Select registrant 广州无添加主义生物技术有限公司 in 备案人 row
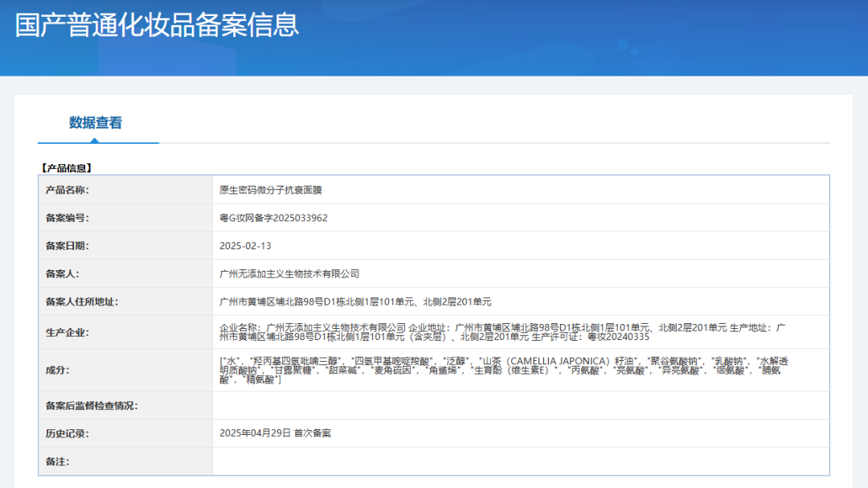This screenshot has width=868, height=488. point(289,273)
